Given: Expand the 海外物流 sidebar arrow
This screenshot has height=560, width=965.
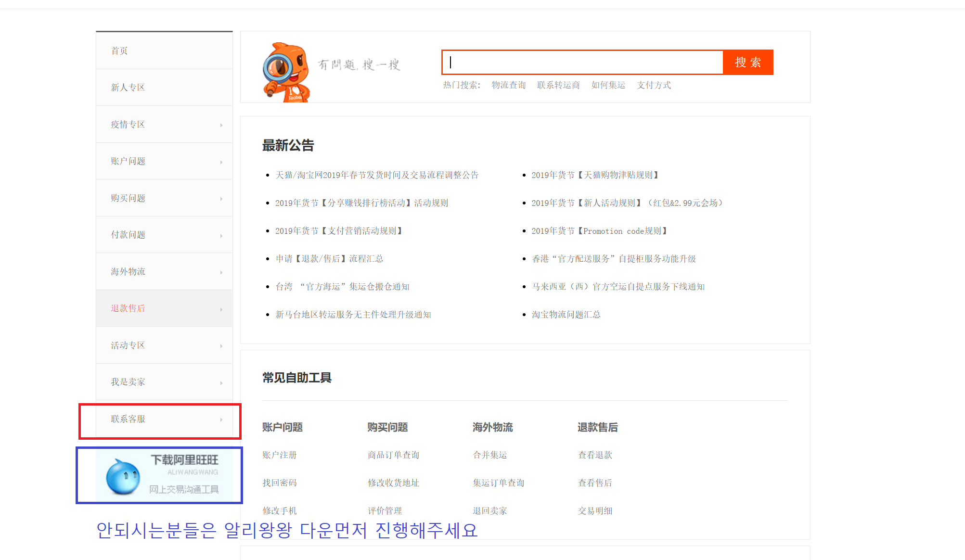Looking at the screenshot, I should 221,272.
